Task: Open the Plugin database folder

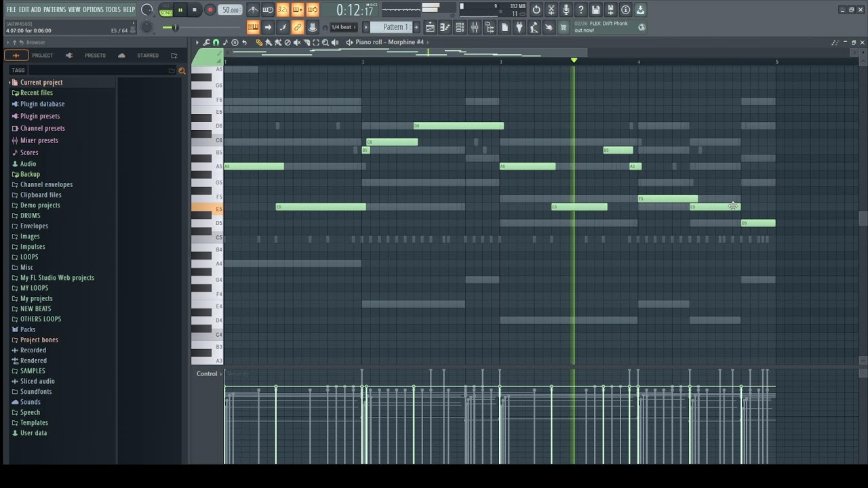Action: (42, 104)
